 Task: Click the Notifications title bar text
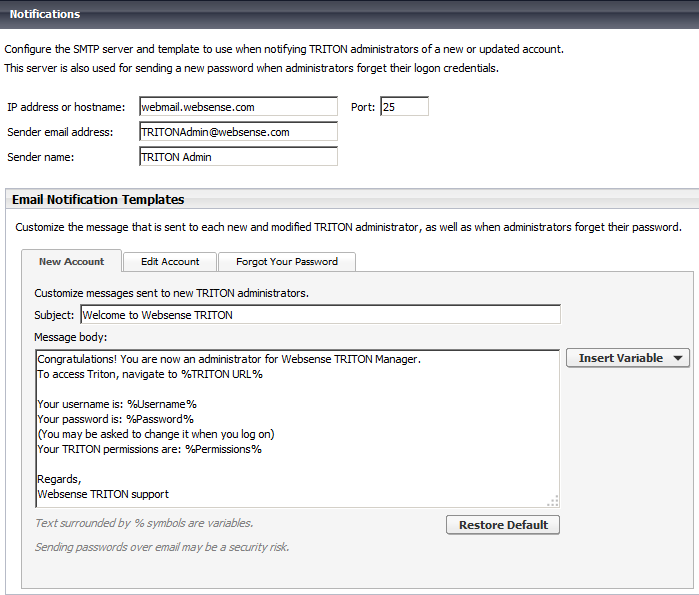pyautogui.click(x=45, y=14)
